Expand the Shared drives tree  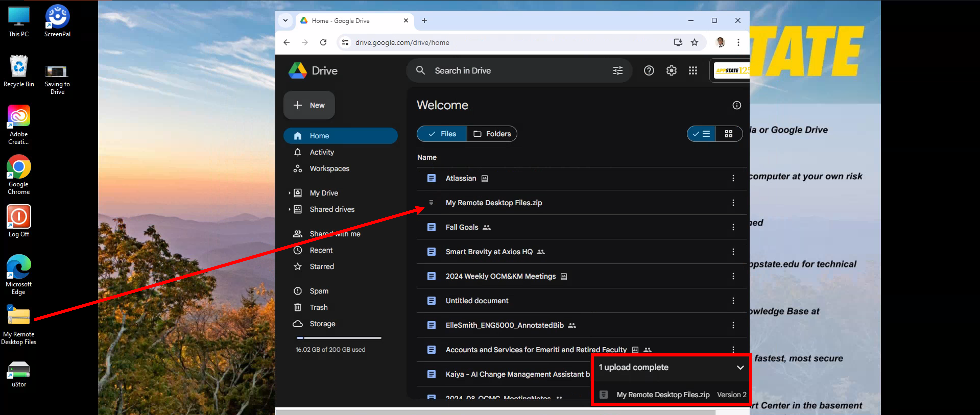pyautogui.click(x=289, y=209)
